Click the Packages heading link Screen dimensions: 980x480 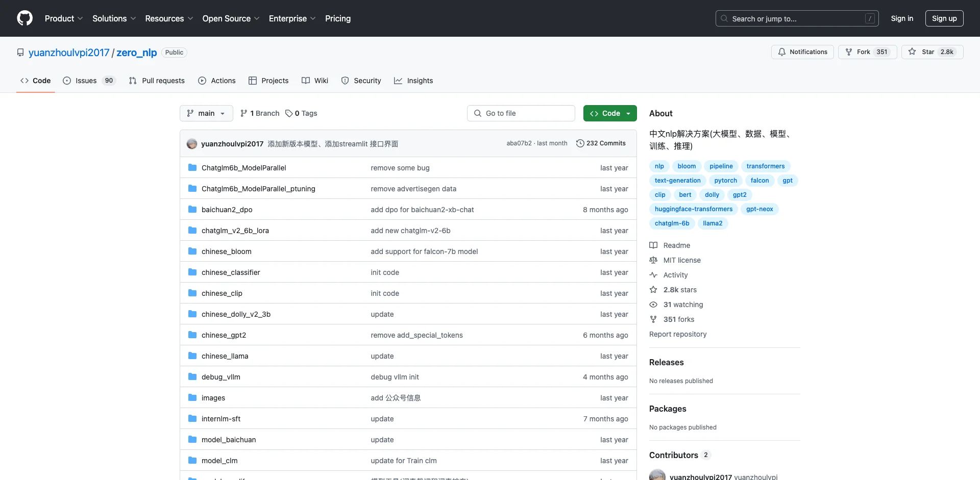tap(668, 409)
